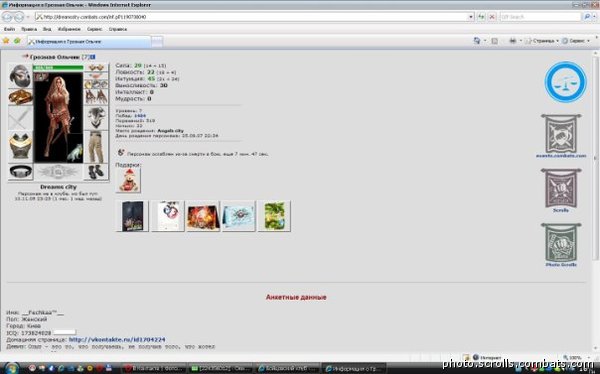Viewport: 600px width, 374px height.
Task: Click the Refresh page button
Action: coord(481,17)
